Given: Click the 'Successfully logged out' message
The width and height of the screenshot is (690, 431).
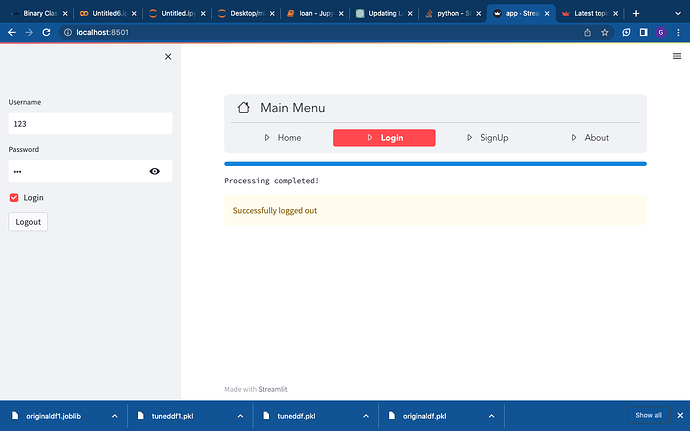Looking at the screenshot, I should point(435,210).
